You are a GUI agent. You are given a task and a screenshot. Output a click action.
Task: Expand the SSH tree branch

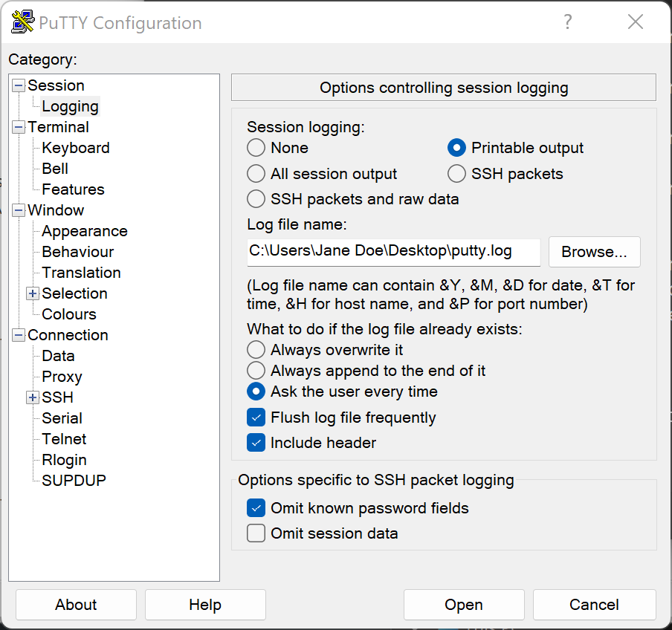click(32, 397)
